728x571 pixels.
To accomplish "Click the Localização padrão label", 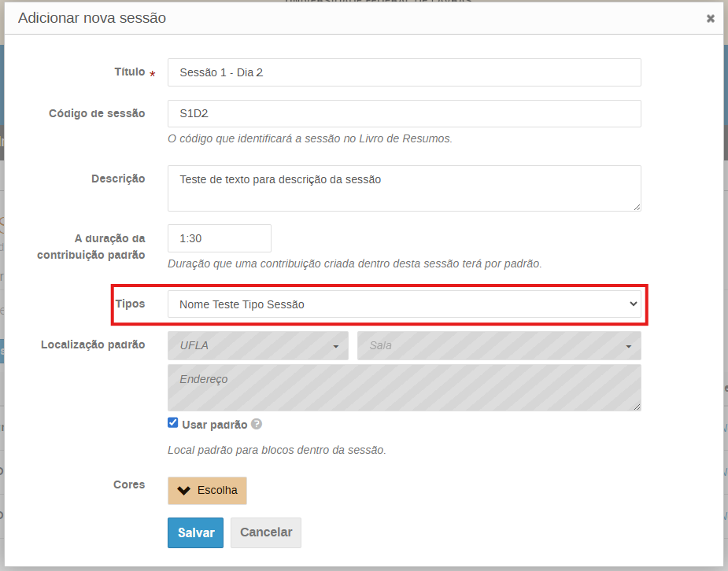I will click(x=93, y=344).
